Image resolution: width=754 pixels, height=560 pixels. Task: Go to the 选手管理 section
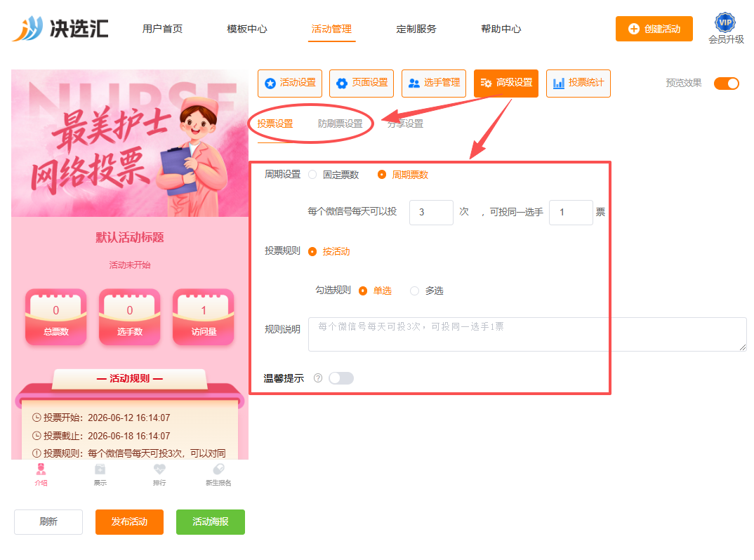click(434, 84)
